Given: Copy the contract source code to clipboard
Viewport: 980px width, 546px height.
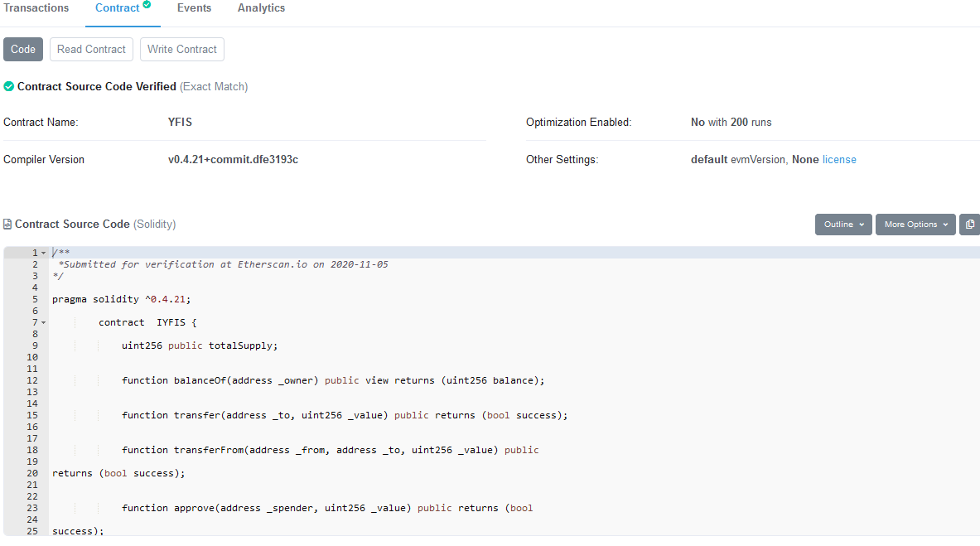Looking at the screenshot, I should pos(969,225).
